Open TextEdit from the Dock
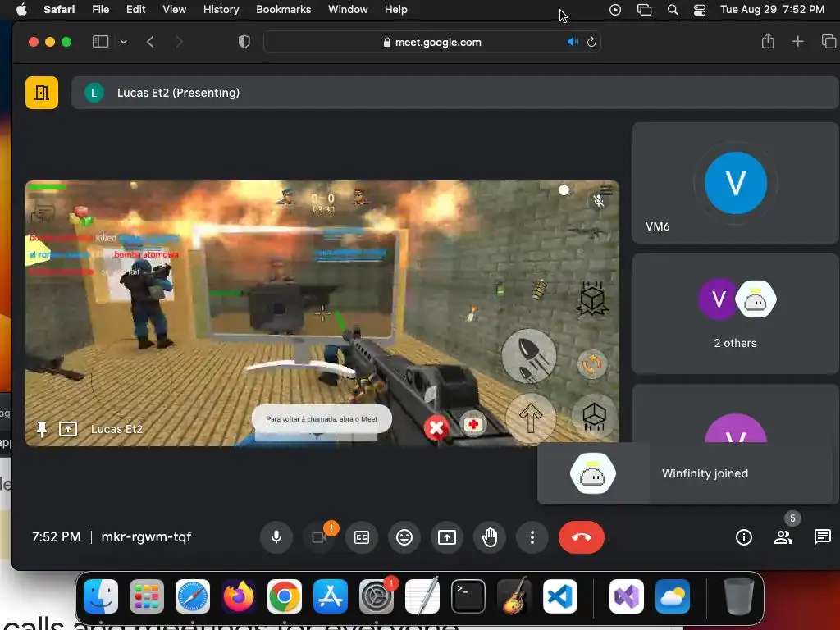840x630 pixels. [422, 596]
